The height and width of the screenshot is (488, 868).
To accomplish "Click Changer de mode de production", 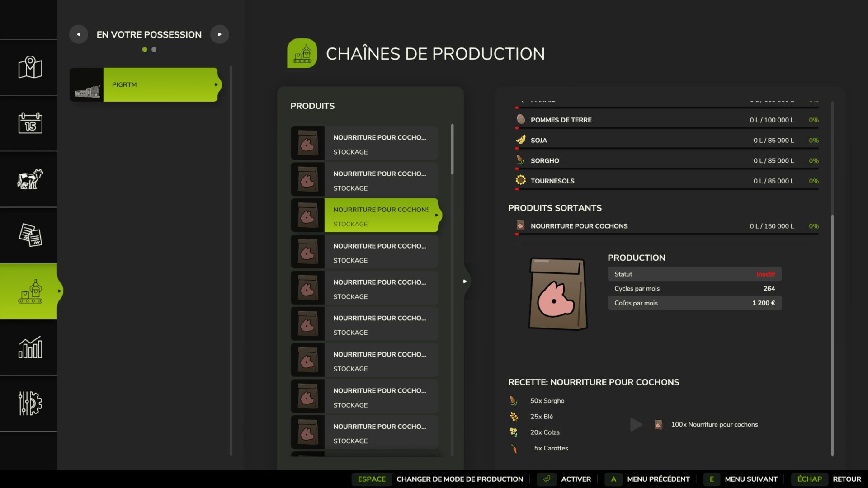I will tap(459, 479).
